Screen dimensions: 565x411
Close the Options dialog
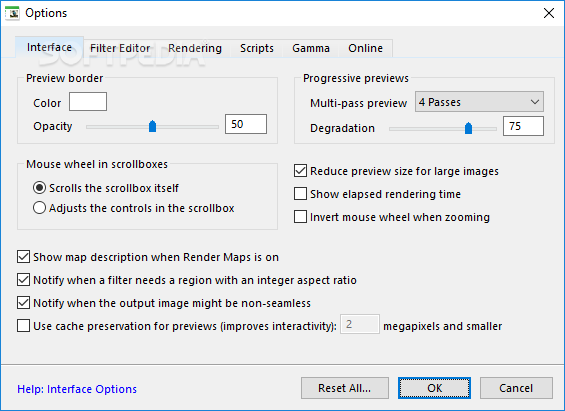coord(548,13)
